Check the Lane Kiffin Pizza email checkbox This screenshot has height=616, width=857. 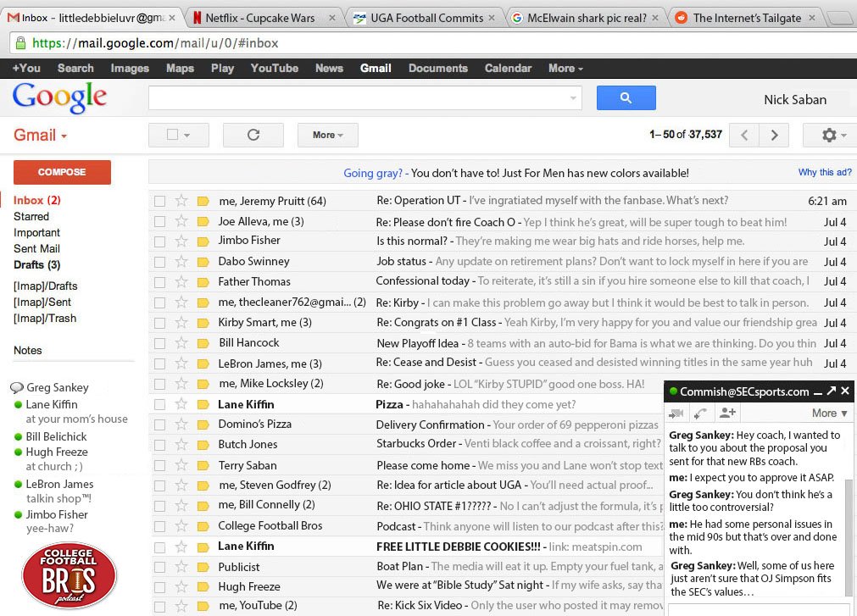159,404
